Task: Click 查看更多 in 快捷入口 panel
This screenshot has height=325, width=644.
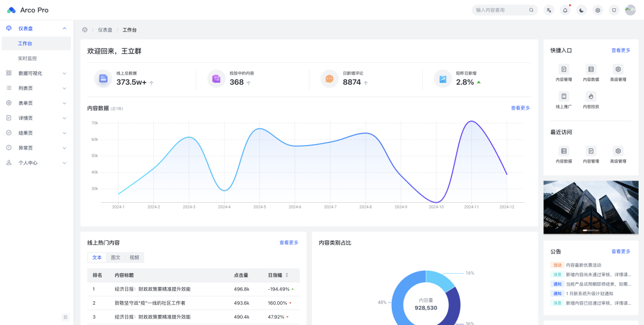Action: (621, 51)
